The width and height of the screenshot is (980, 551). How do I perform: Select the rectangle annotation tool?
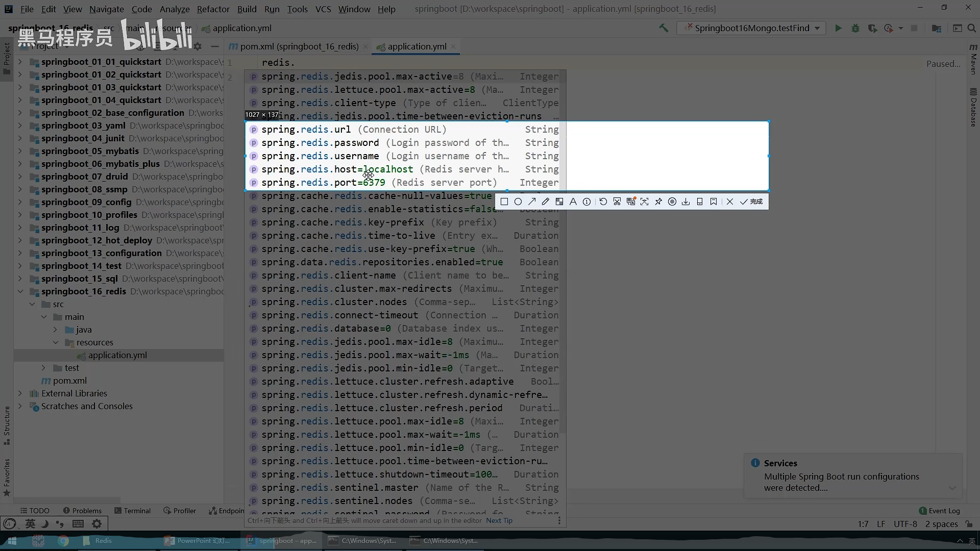(x=504, y=202)
